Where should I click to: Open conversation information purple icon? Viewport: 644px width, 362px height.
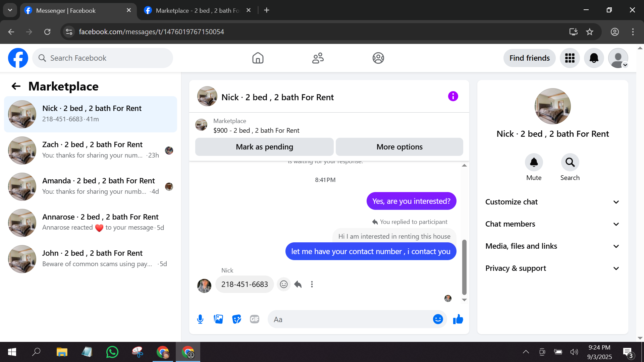pos(453,97)
